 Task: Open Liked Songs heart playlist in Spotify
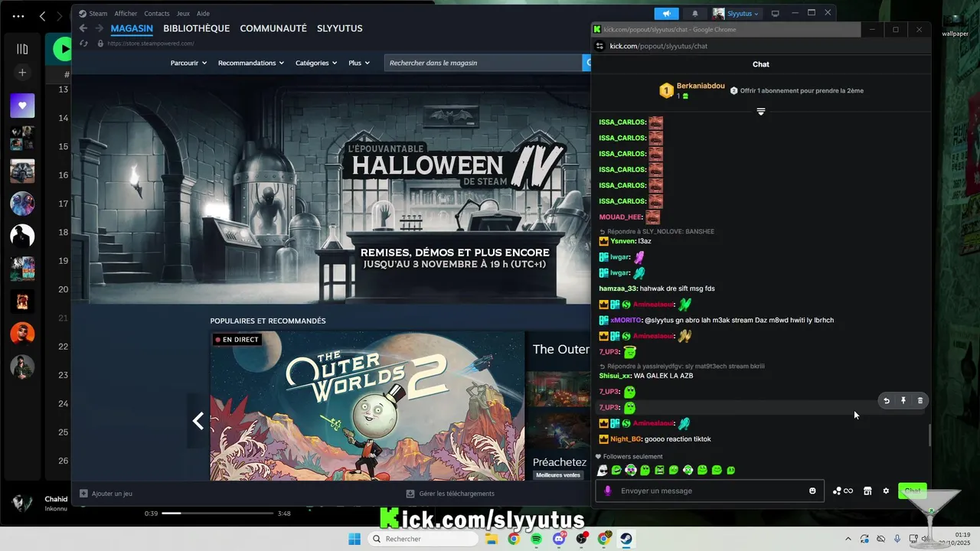22,106
